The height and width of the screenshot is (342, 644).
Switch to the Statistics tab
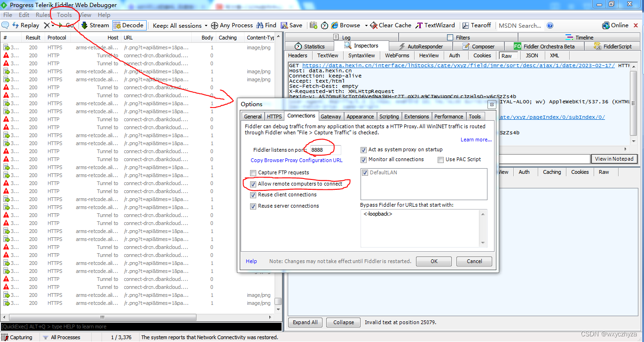(x=309, y=46)
